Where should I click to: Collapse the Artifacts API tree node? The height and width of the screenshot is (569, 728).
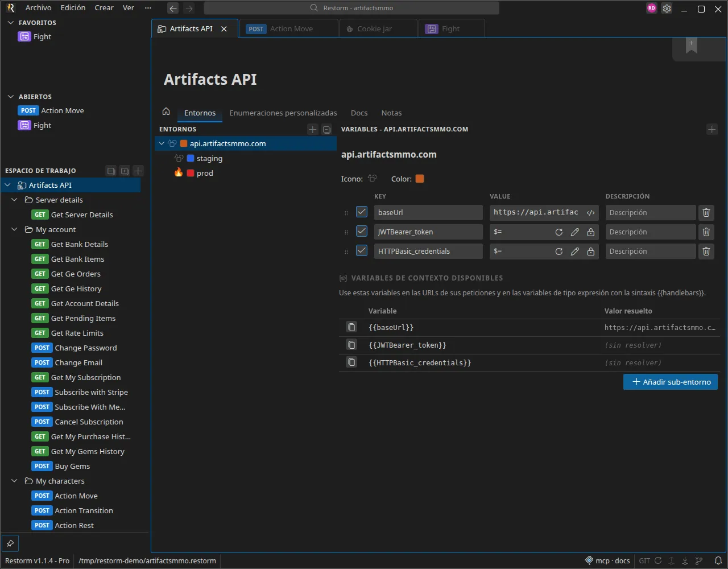[8, 185]
